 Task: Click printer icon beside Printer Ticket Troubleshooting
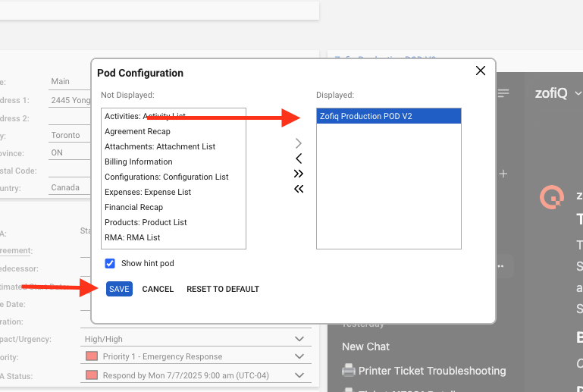(x=349, y=371)
